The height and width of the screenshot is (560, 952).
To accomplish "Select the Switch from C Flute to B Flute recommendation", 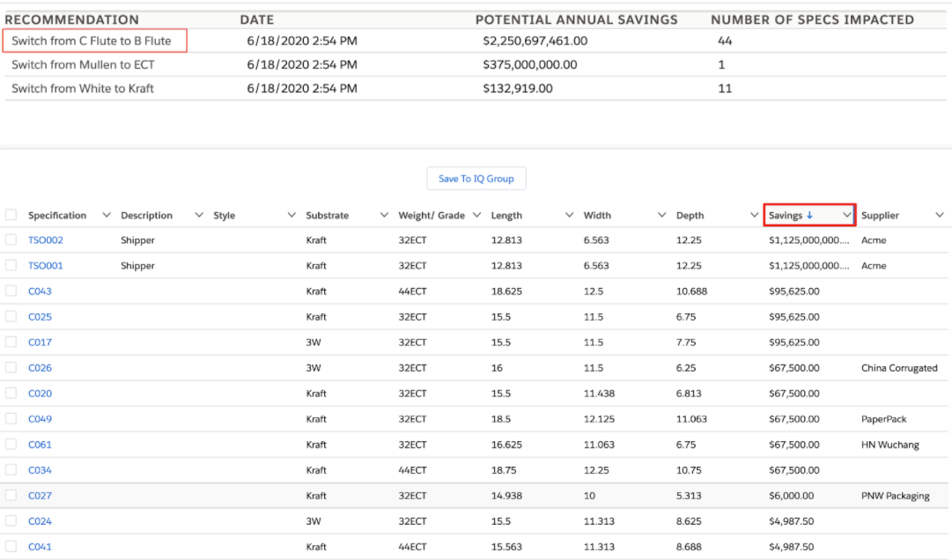I will point(92,41).
